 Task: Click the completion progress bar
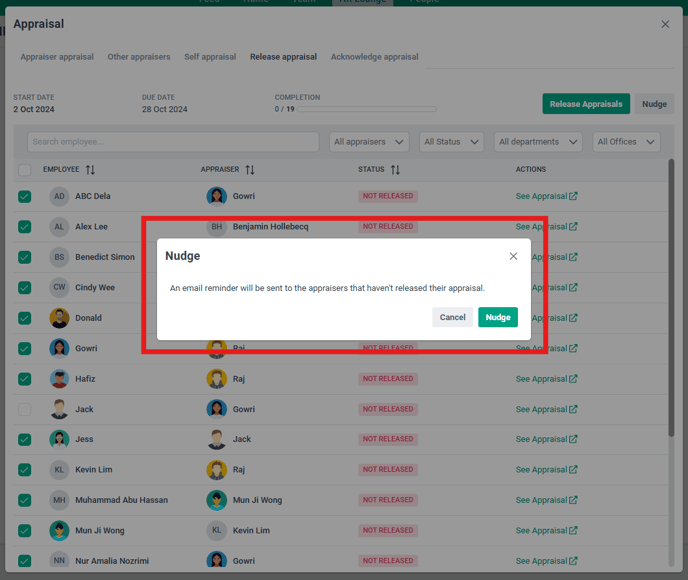pyautogui.click(x=367, y=109)
